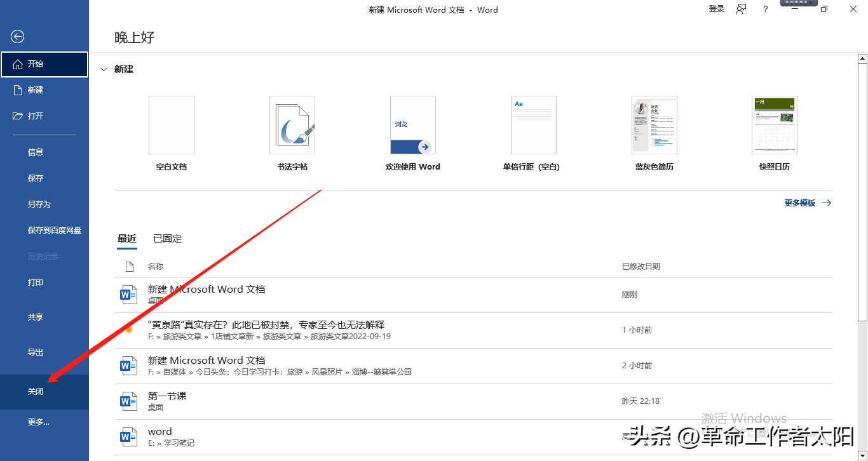The image size is (868, 461).
Task: Click 登录 to sign in
Action: 717,9
